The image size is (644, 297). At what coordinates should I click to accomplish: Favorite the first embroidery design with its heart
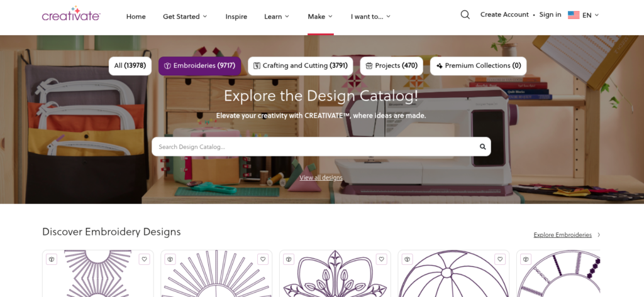(144, 259)
